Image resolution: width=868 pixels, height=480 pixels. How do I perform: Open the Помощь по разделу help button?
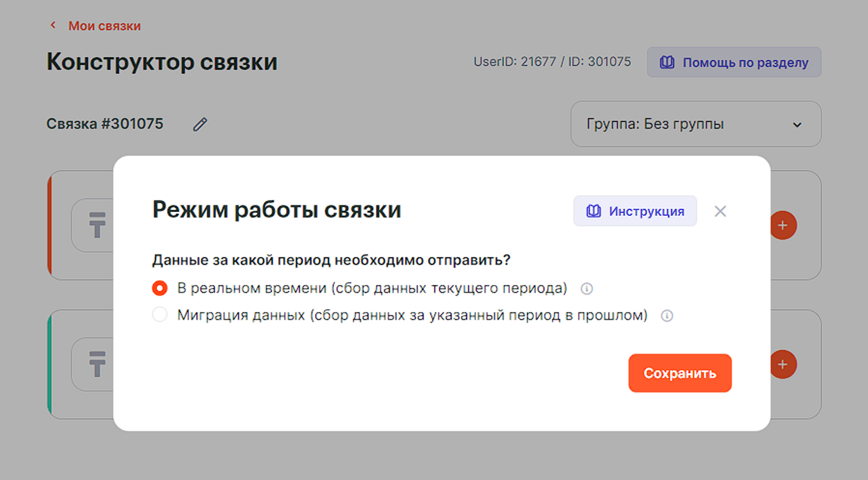733,62
